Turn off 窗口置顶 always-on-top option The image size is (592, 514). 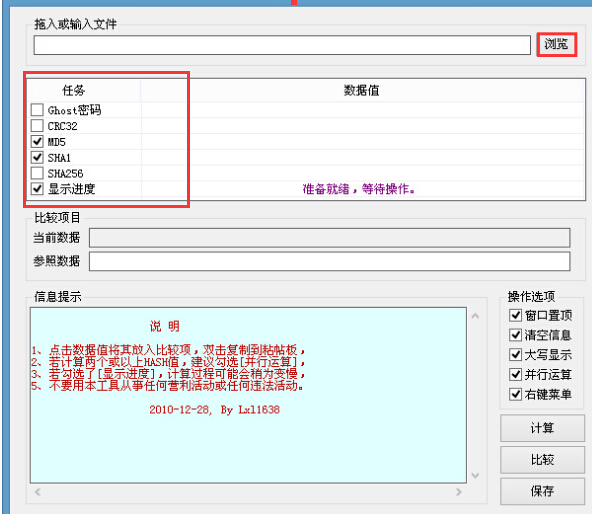click(x=515, y=315)
